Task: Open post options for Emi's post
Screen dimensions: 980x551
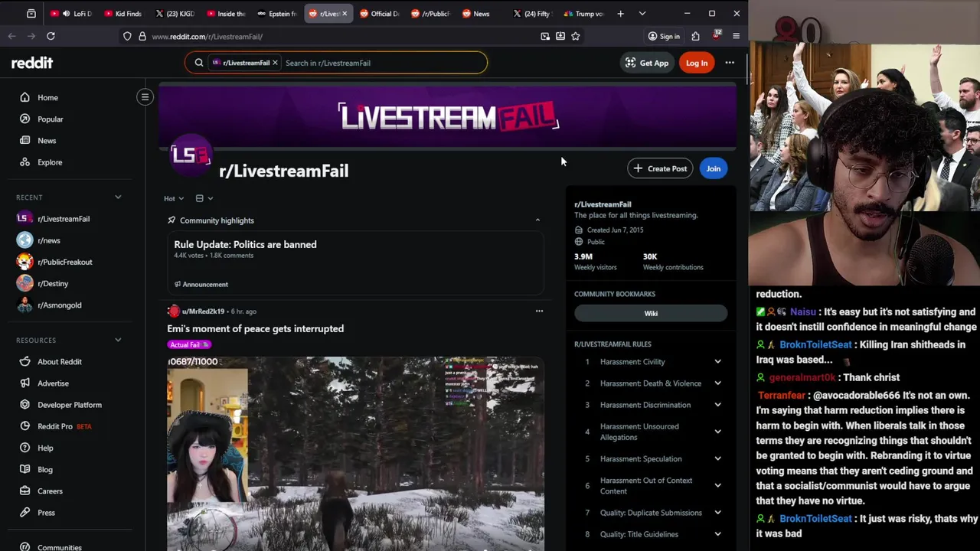Action: point(539,311)
